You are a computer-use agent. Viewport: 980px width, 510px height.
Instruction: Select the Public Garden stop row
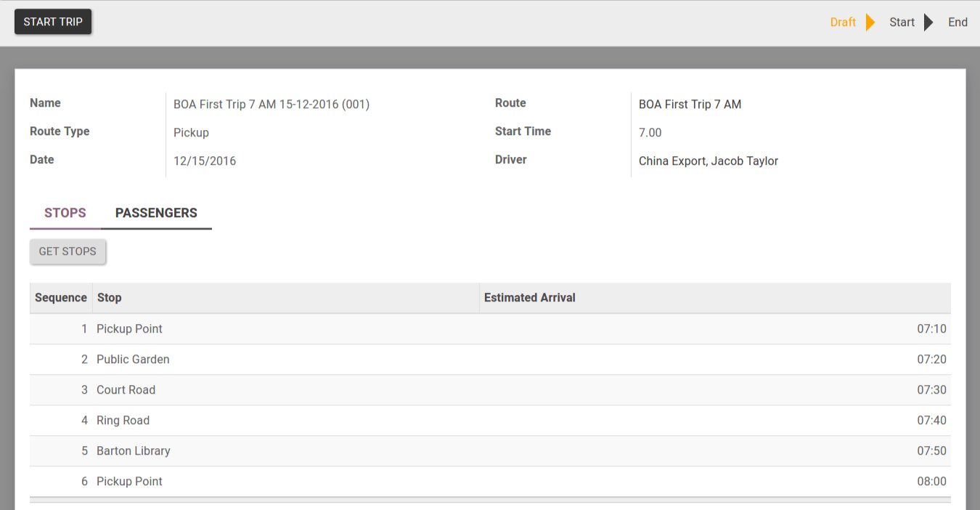tap(490, 360)
